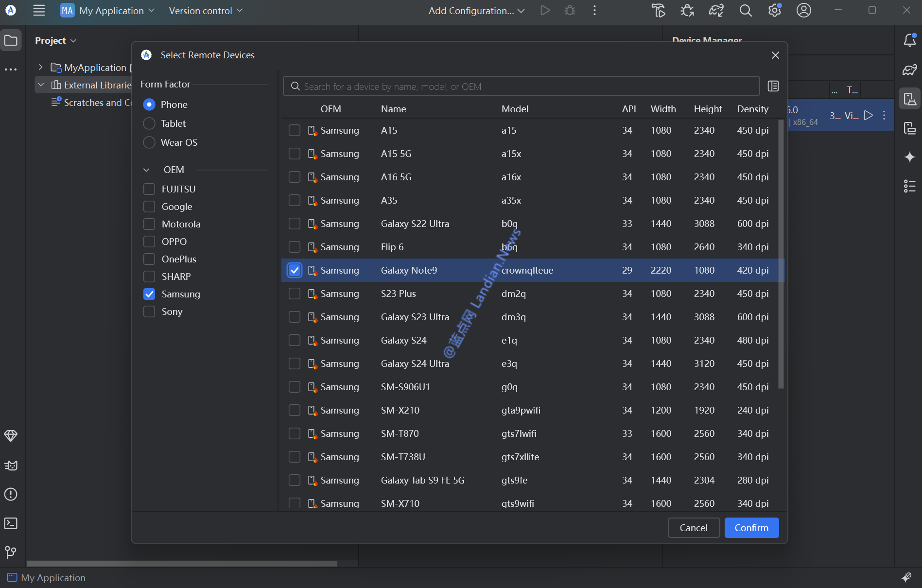Uncheck the Galaxy Note9 device row
Screen dimensions: 922x588
295,270
